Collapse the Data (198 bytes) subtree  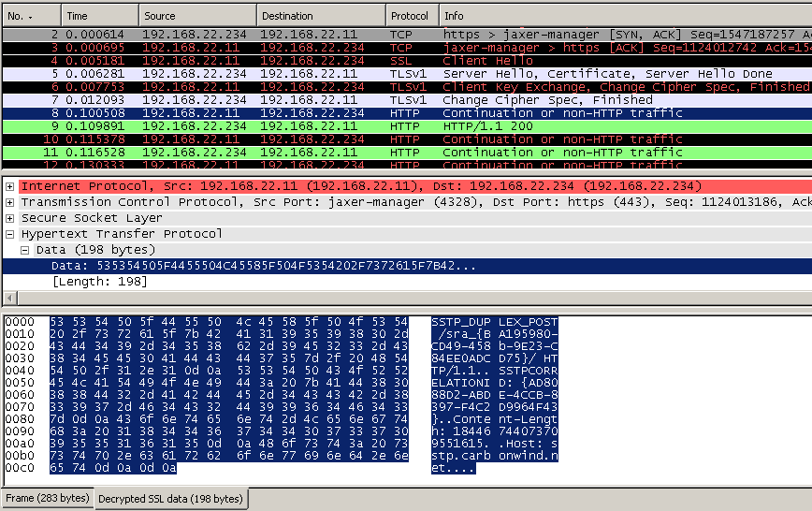(x=25, y=250)
